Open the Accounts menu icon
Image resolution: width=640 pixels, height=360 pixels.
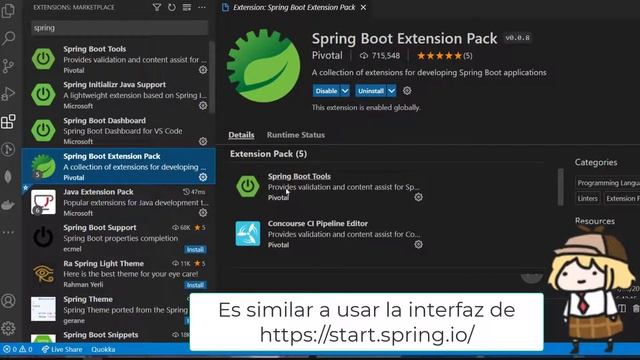pyautogui.click(x=8, y=301)
